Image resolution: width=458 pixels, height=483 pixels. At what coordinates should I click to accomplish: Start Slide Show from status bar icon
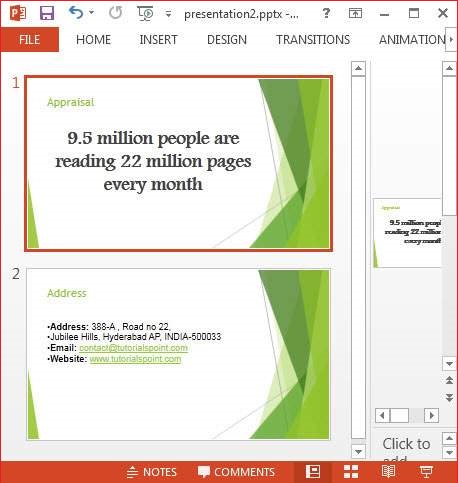[x=426, y=472]
